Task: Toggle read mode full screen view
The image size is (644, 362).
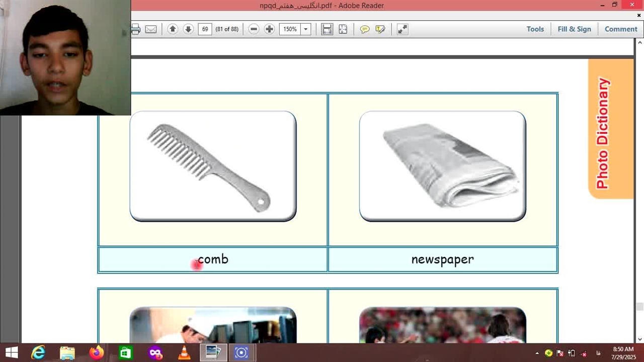Action: pyautogui.click(x=403, y=29)
